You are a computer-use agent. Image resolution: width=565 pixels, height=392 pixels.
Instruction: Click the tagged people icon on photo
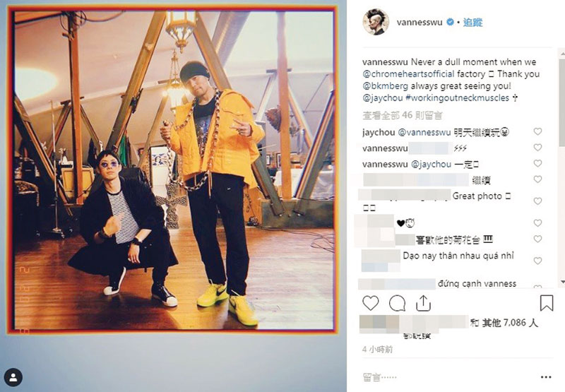13,378
